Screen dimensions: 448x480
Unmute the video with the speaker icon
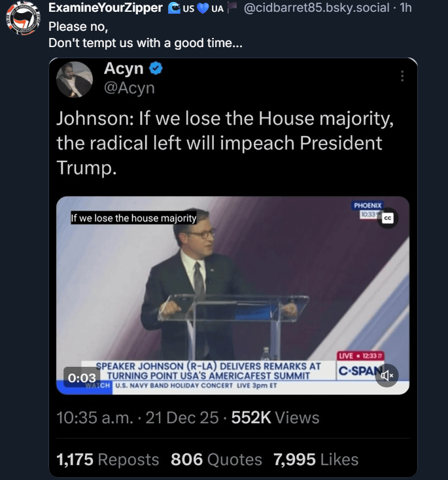[x=387, y=375]
